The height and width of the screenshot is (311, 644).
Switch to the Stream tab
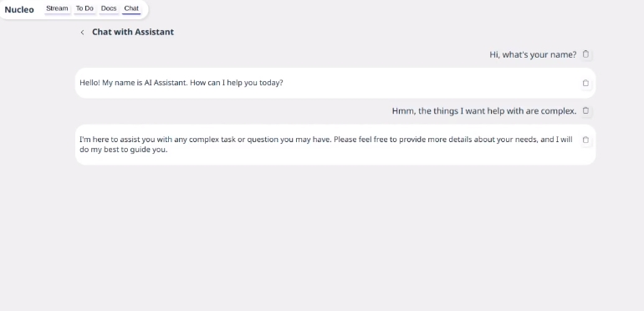pos(57,8)
